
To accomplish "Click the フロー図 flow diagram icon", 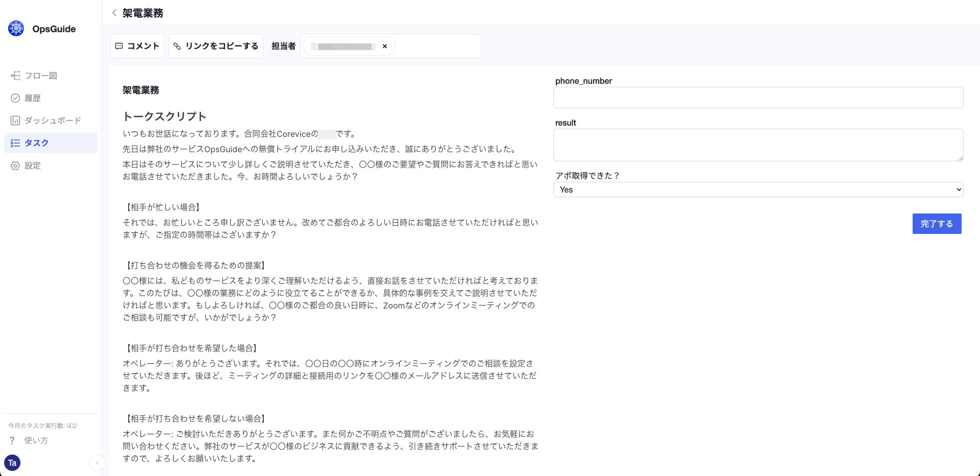I will [15, 76].
